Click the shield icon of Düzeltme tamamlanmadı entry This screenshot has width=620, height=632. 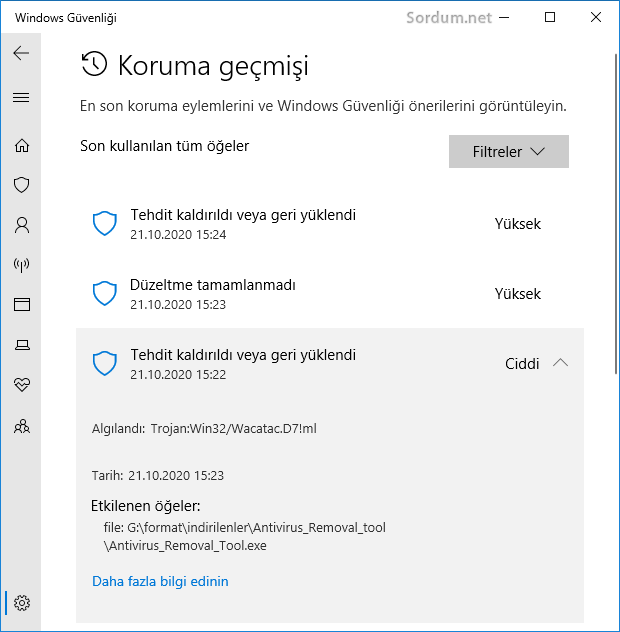point(105,293)
